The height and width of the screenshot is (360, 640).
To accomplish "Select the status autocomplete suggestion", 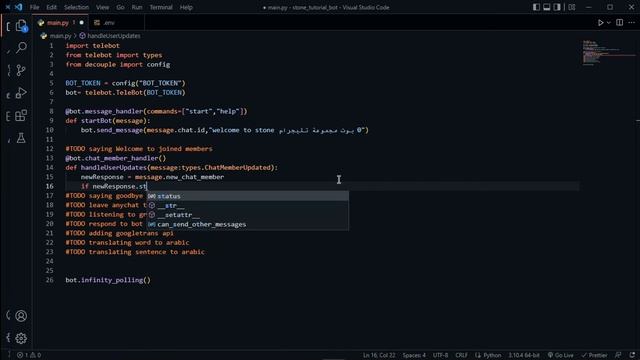I will tap(247, 196).
